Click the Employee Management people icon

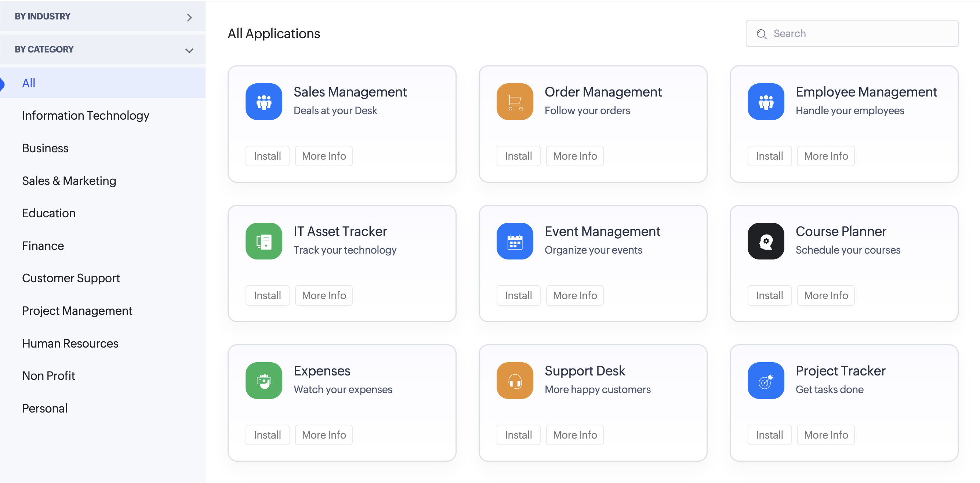(765, 102)
